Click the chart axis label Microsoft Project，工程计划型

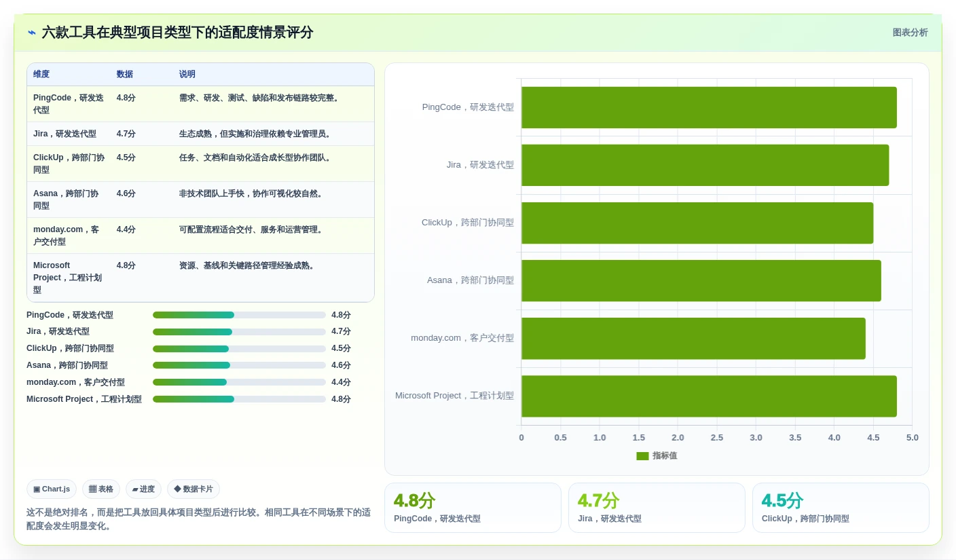point(454,396)
